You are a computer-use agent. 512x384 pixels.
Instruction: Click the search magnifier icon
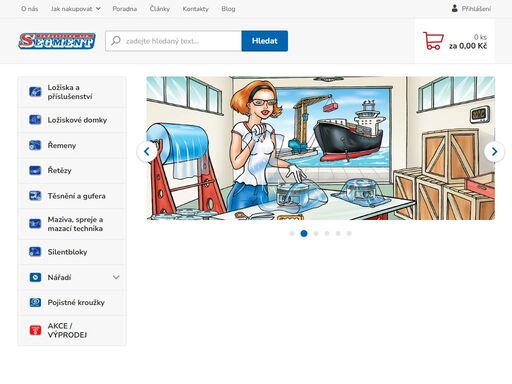116,41
